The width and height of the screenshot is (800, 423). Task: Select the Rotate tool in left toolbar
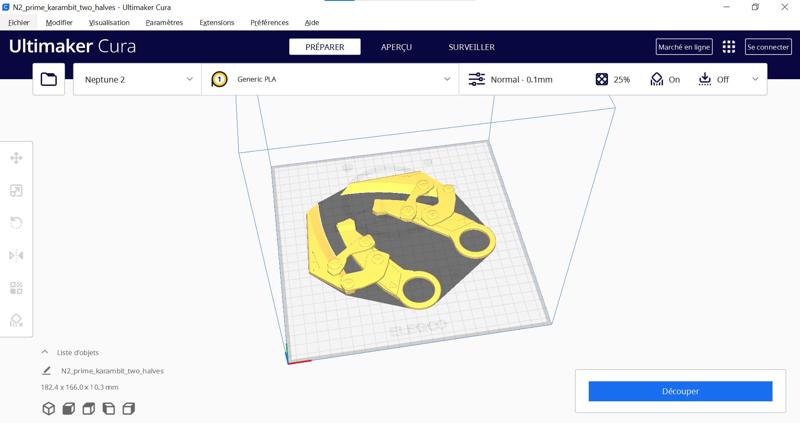pyautogui.click(x=16, y=223)
